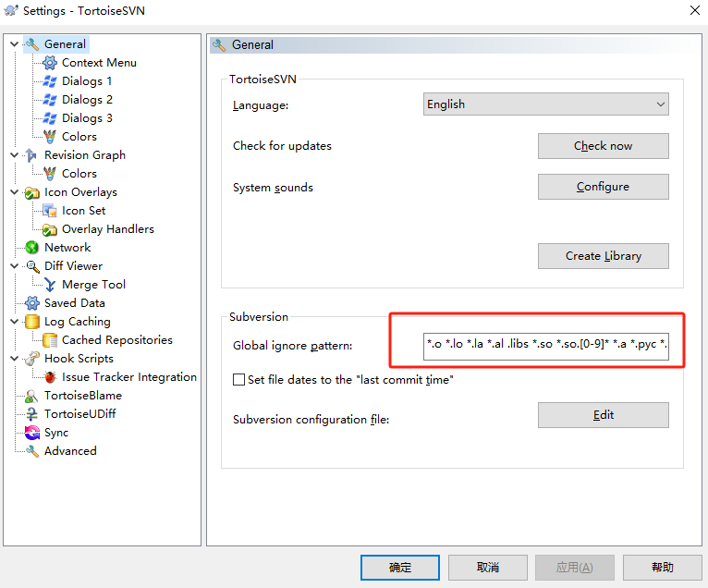Click the TortoiseSVN title bar icon

[11, 10]
